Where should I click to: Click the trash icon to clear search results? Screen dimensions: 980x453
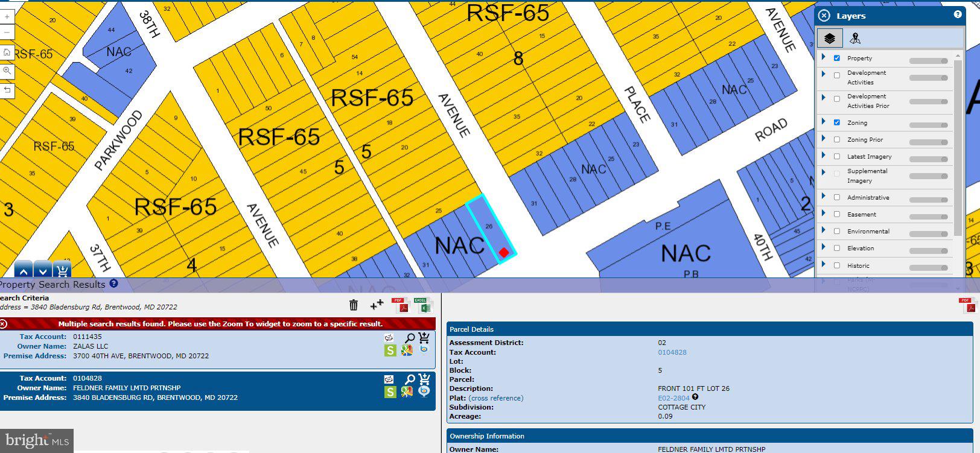[x=354, y=305]
